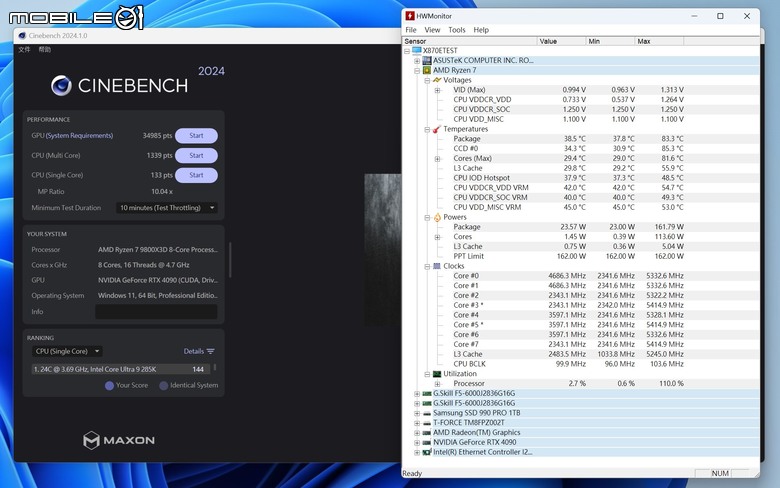Click the Cinebench system panel scrollbar
Screen dimensions: 780x488
(230, 260)
